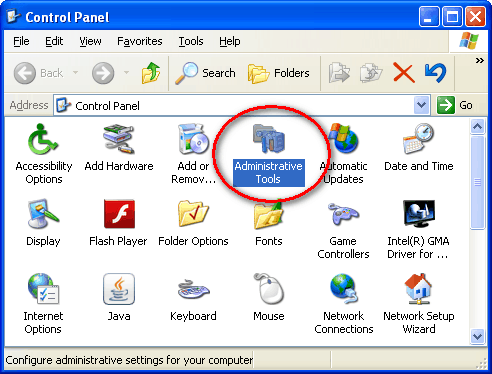
Task: Open the View menu
Action: click(x=90, y=41)
